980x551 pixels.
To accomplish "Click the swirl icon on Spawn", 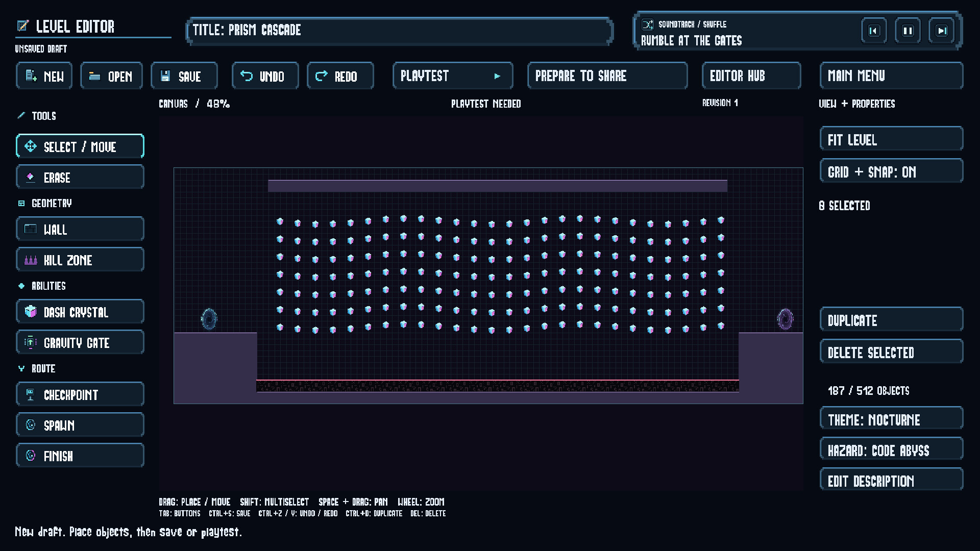I will [x=31, y=424].
